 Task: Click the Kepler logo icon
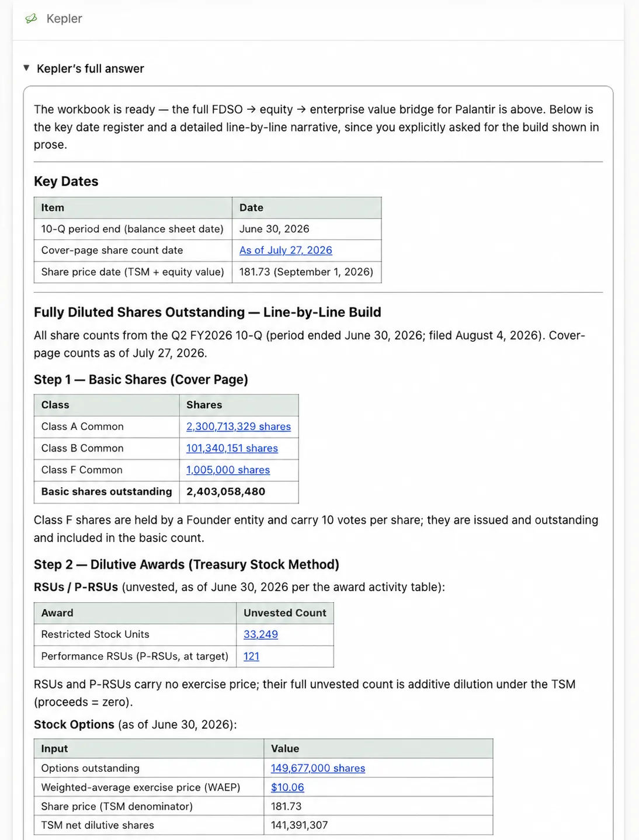pyautogui.click(x=31, y=19)
